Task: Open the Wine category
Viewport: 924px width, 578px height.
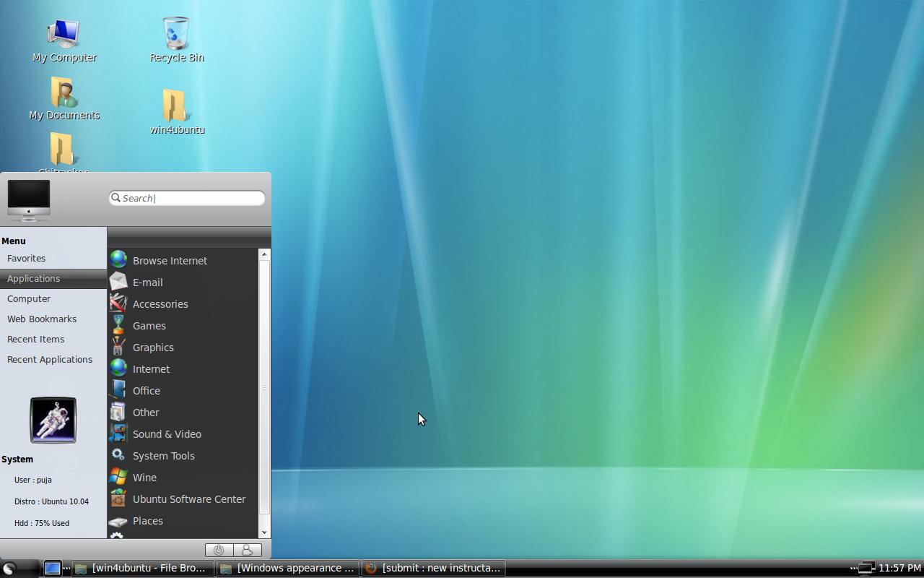Action: pyautogui.click(x=144, y=477)
